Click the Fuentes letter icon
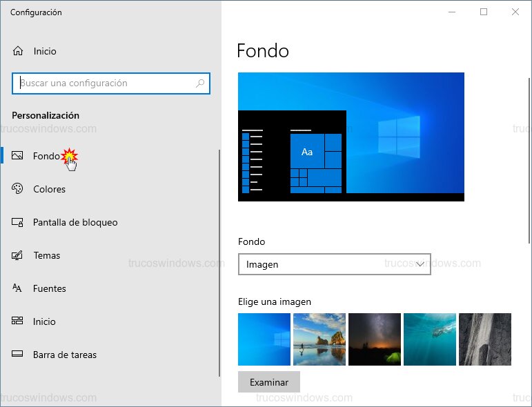The width and height of the screenshot is (532, 407). point(18,288)
